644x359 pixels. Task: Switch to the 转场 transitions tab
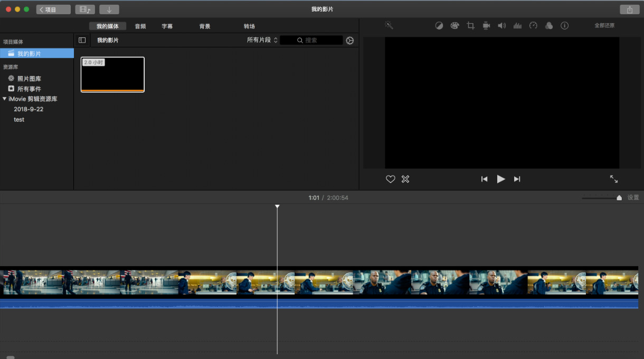(x=249, y=26)
